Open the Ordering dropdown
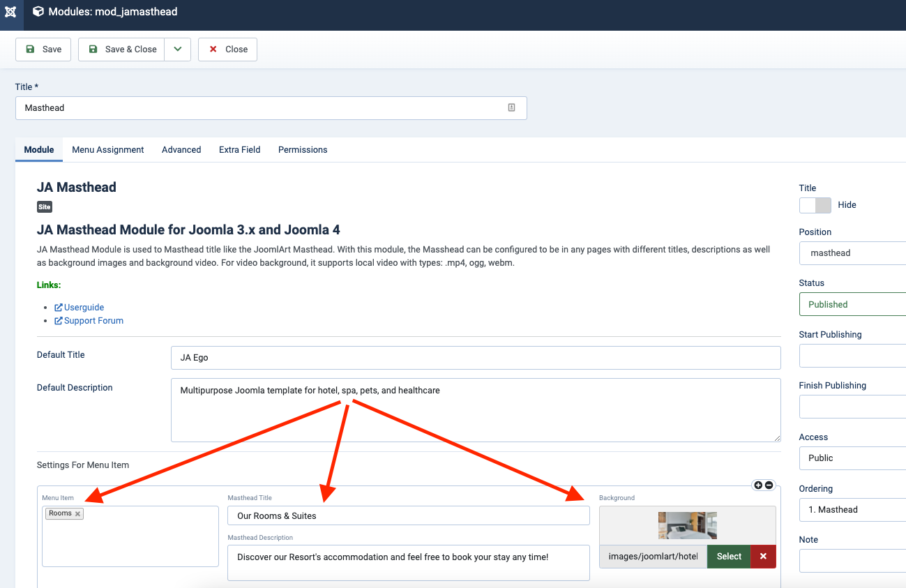 coord(852,510)
